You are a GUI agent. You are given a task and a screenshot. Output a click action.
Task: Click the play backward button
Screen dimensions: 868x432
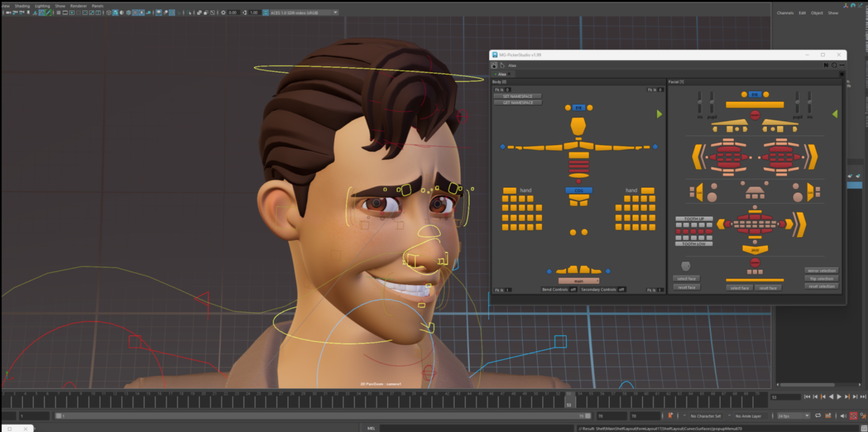click(831, 397)
